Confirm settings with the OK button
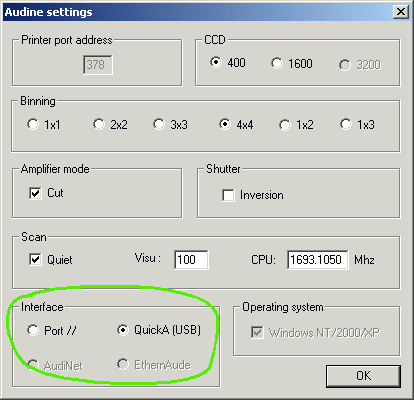This screenshot has height=400, width=414. pyautogui.click(x=363, y=376)
